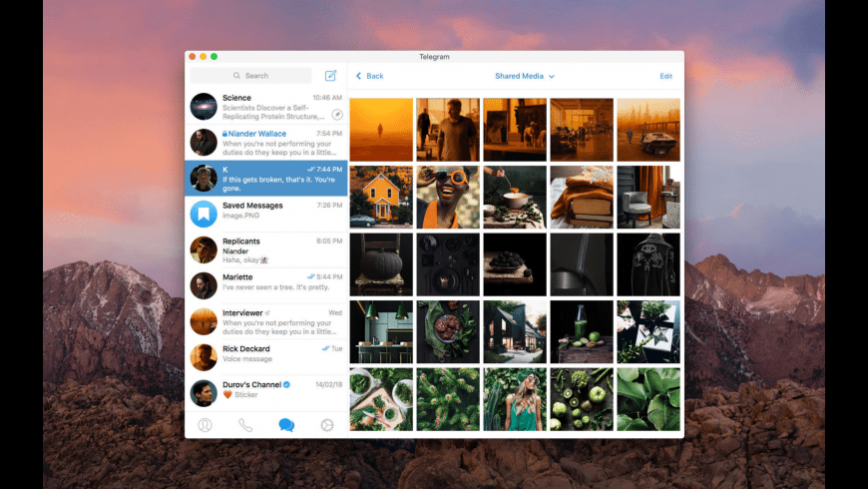Click the Rick Deckard avatar
The width and height of the screenshot is (868, 489).
coord(204,357)
